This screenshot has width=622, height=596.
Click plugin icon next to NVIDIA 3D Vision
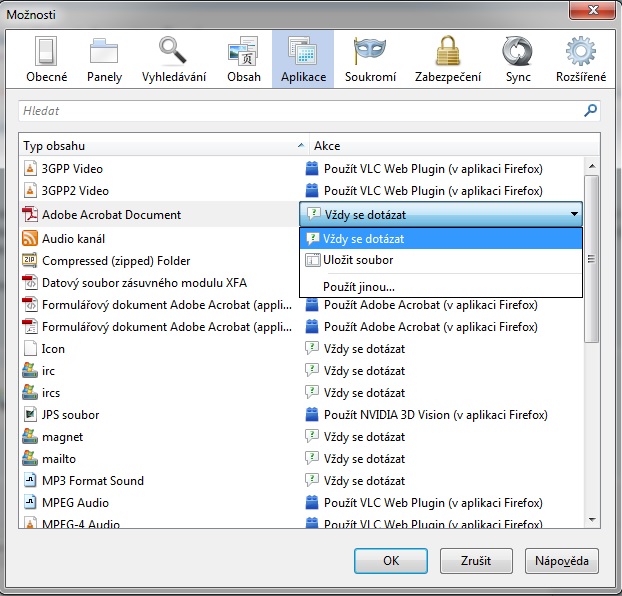click(312, 415)
